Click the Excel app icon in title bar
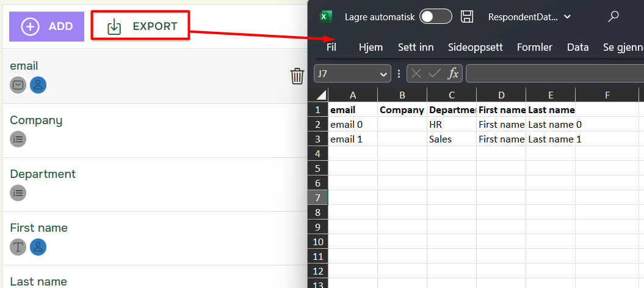The width and height of the screenshot is (644, 288). (x=326, y=17)
